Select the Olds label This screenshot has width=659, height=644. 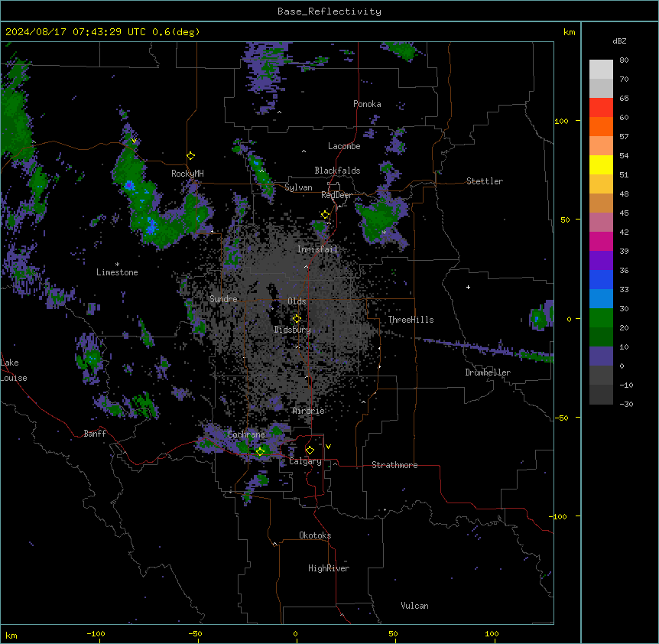coord(297,301)
